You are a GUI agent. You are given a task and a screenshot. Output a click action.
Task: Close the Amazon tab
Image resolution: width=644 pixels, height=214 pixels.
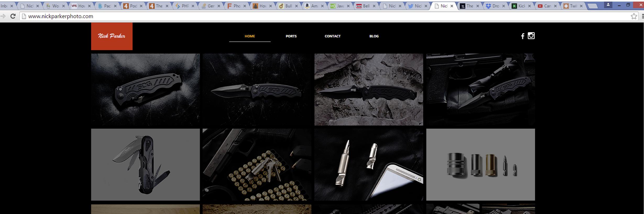point(322,6)
